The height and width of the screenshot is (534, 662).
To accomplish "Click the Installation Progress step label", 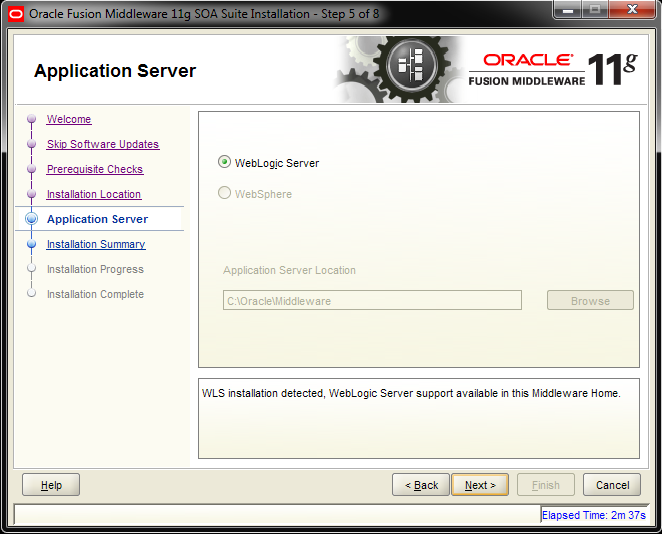I will point(95,269).
